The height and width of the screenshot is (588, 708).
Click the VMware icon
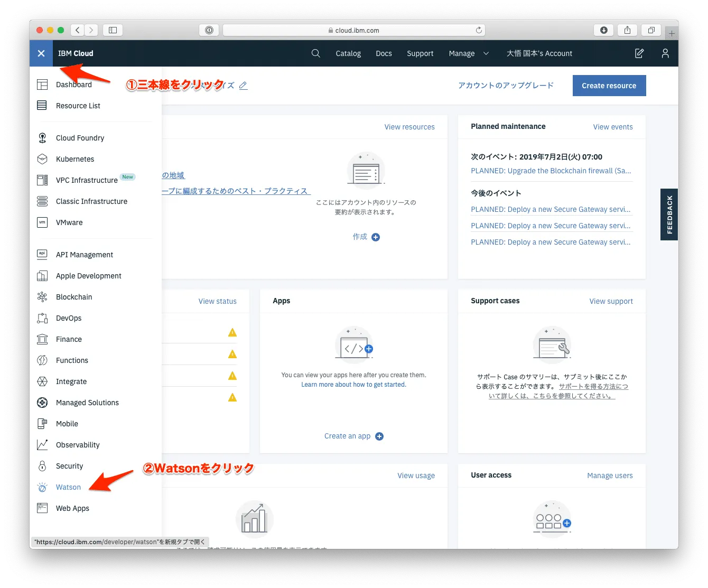[x=42, y=222]
